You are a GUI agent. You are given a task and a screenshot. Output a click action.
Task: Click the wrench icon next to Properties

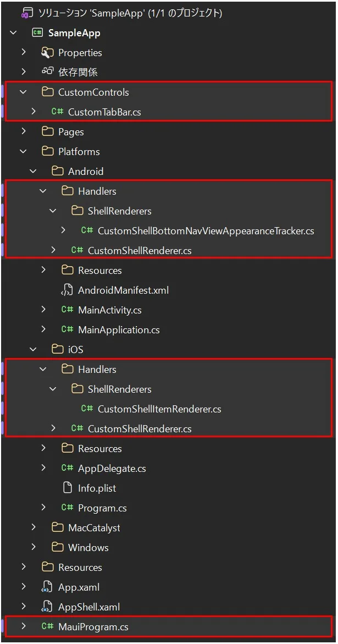[47, 52]
